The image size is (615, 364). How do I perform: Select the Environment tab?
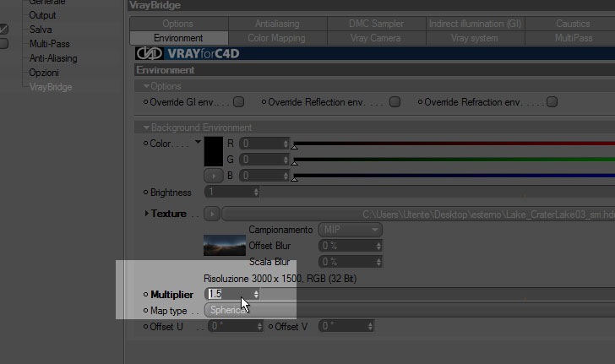(x=178, y=38)
